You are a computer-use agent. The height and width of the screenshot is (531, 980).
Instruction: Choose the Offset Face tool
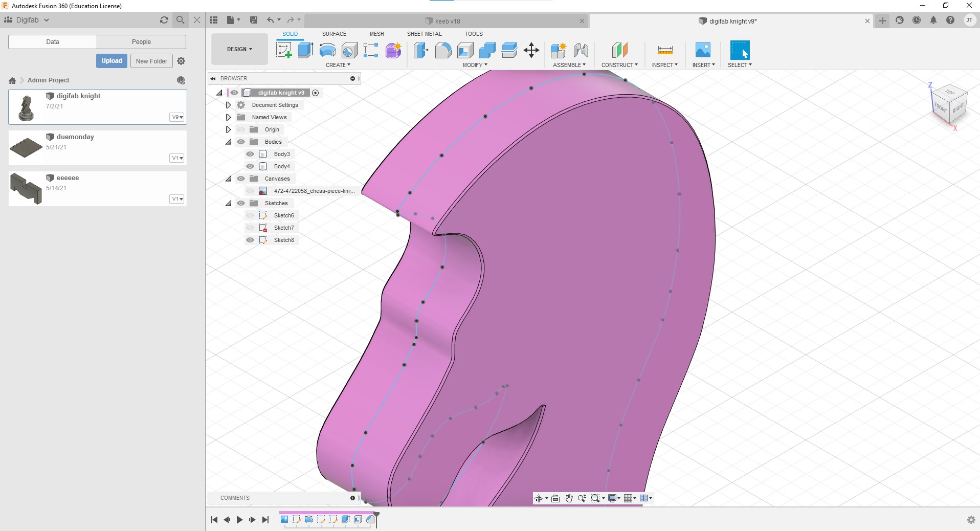click(x=509, y=50)
